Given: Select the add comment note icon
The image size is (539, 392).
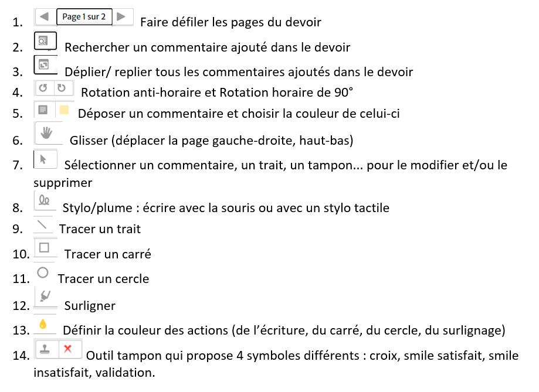Looking at the screenshot, I should (x=43, y=110).
